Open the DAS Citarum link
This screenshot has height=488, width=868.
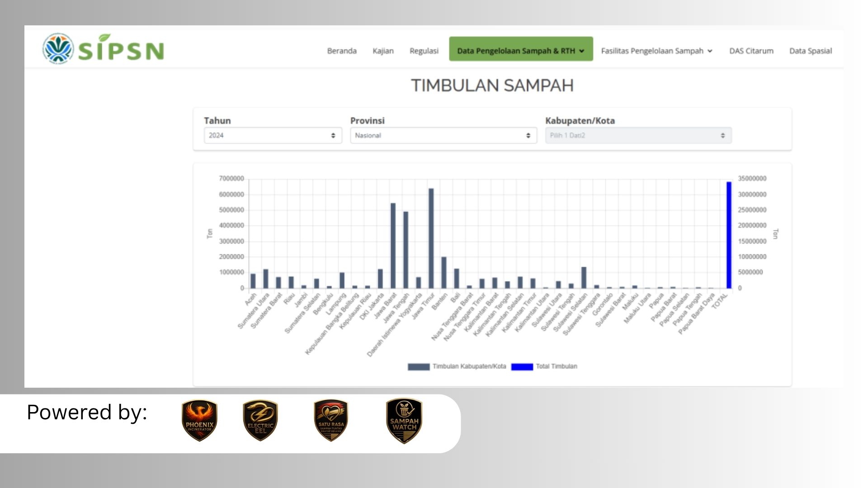click(751, 51)
